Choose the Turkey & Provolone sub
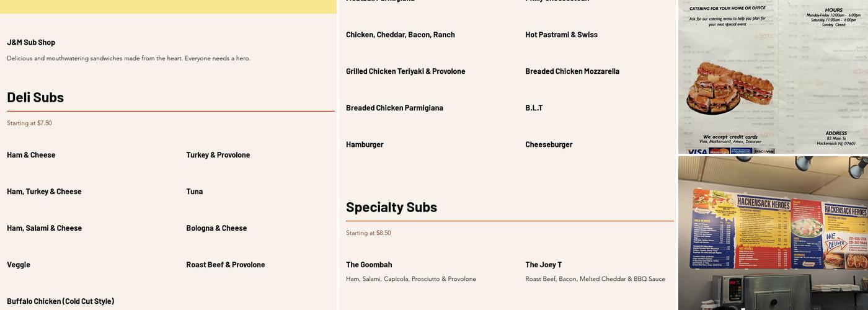 click(x=218, y=155)
